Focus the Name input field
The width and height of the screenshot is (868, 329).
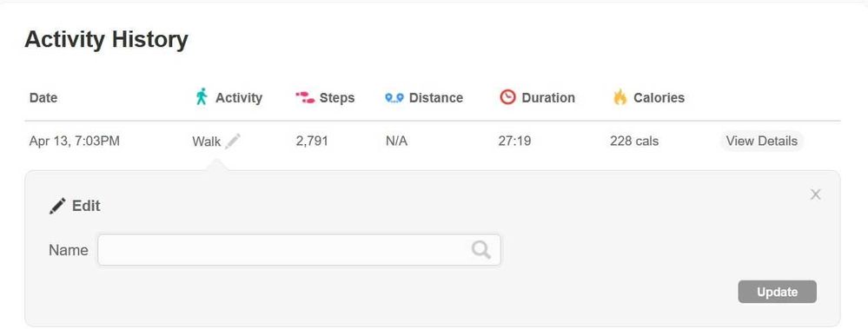pyautogui.click(x=299, y=250)
